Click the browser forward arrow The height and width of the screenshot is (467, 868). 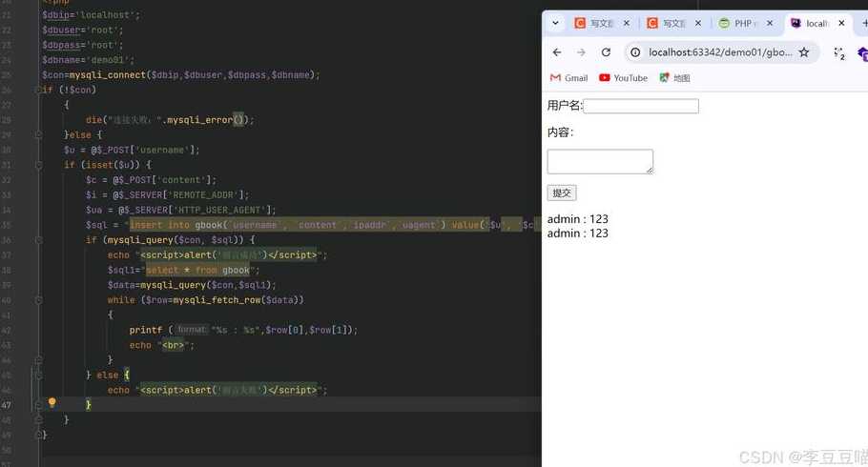[581, 52]
